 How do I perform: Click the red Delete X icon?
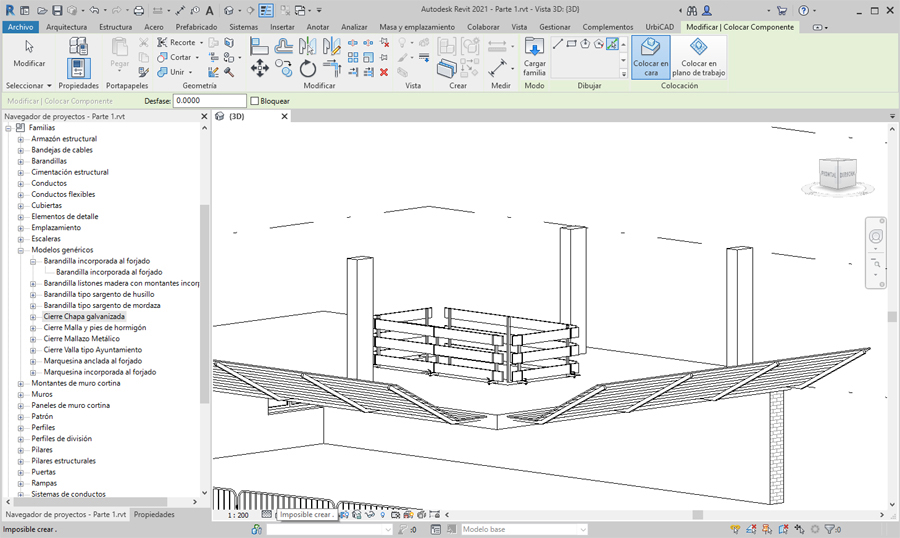coord(384,72)
